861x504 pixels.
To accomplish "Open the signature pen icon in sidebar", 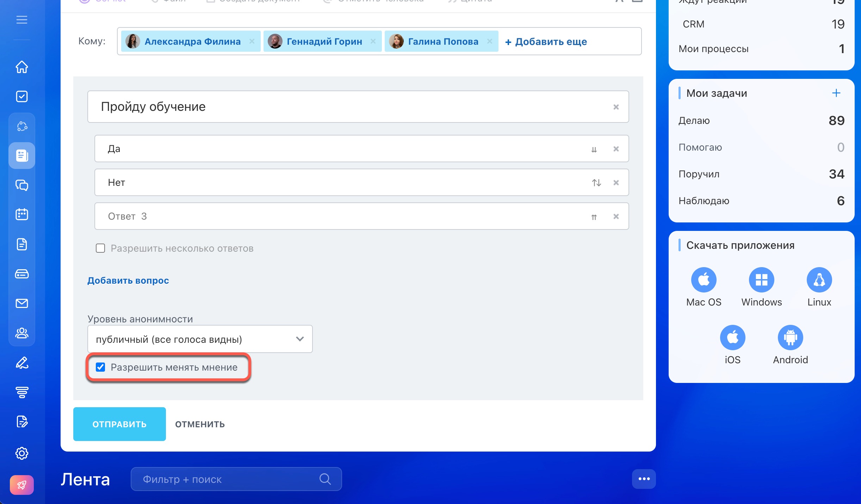I will click(22, 363).
